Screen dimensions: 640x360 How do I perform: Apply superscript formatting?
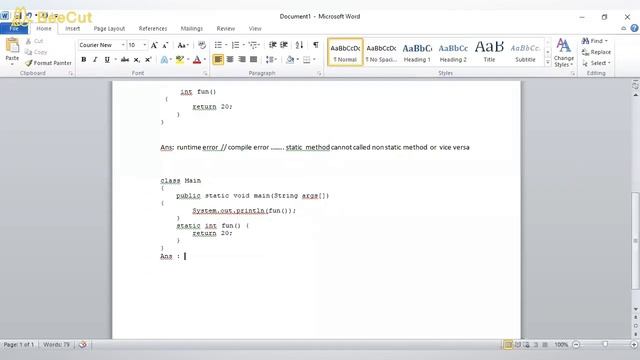coord(148,60)
